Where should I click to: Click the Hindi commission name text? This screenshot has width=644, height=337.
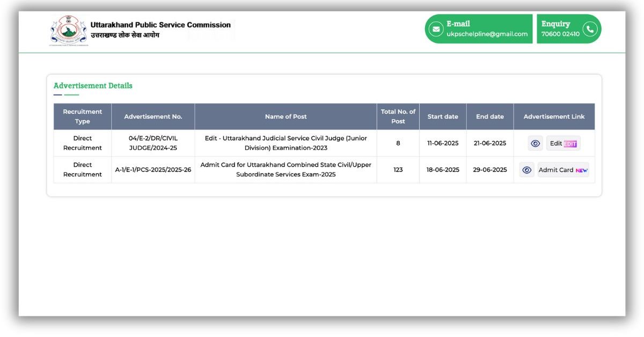tap(125, 35)
